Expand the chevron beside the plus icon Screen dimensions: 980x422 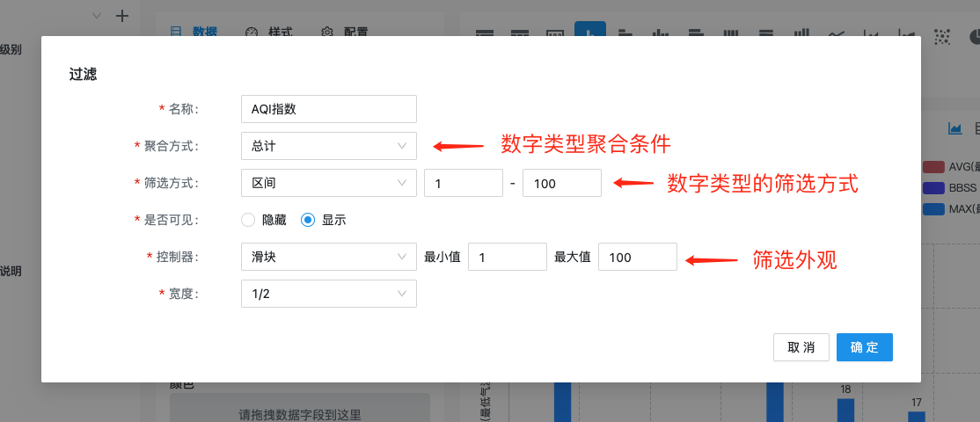(x=96, y=16)
